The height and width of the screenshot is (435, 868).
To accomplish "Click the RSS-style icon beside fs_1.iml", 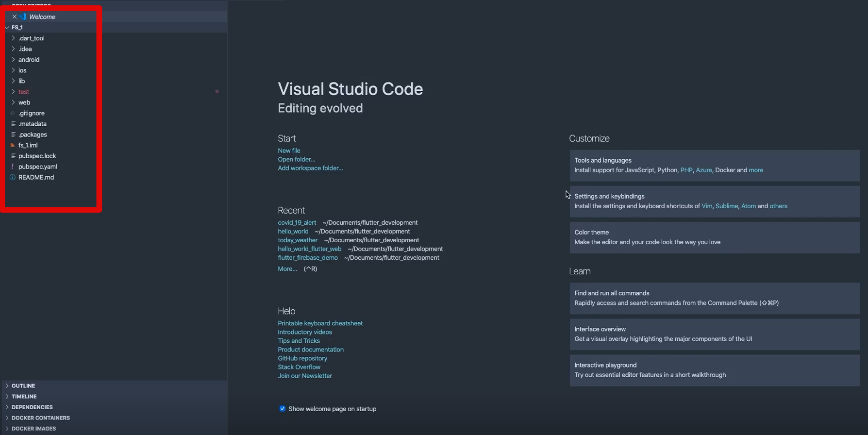I will pyautogui.click(x=13, y=145).
